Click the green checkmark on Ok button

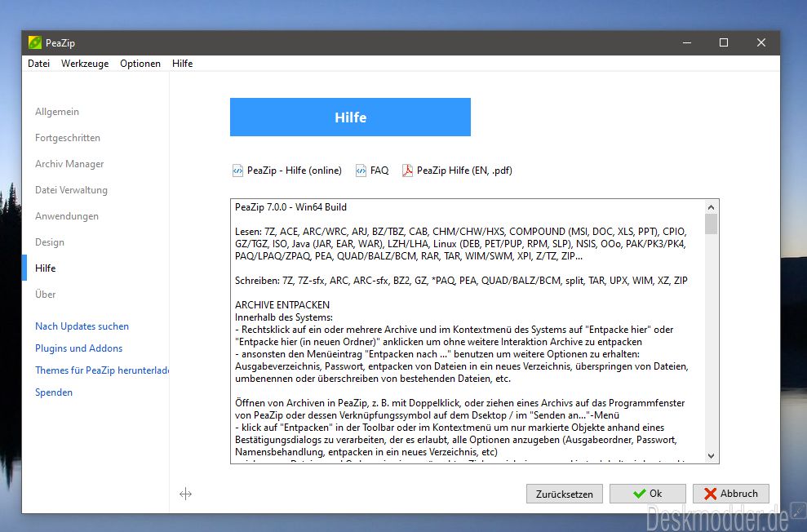click(x=639, y=494)
